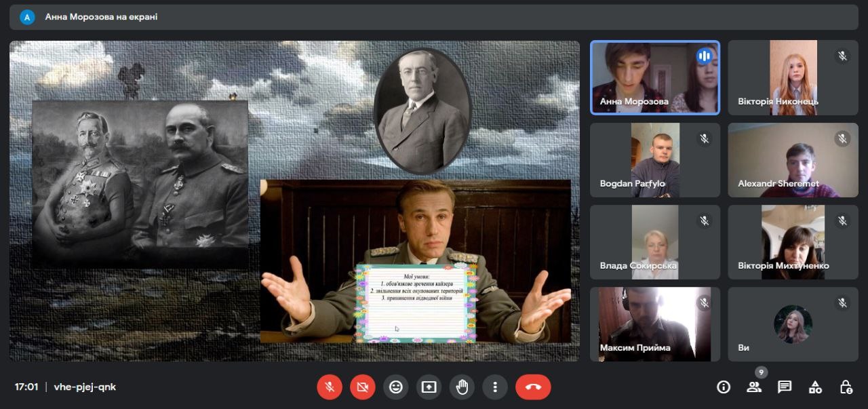Show the participants list icon

(754, 387)
